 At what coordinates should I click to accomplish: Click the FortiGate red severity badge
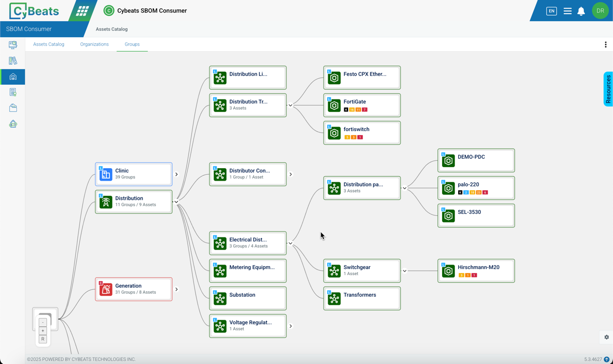click(365, 109)
